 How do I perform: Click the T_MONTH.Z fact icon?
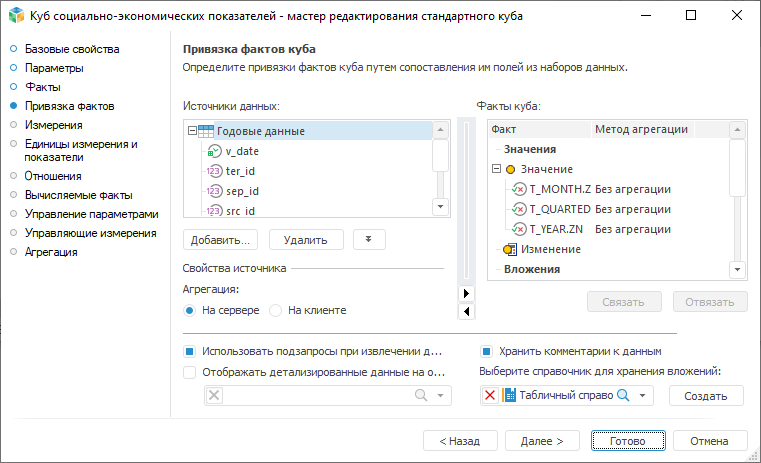coord(519,189)
